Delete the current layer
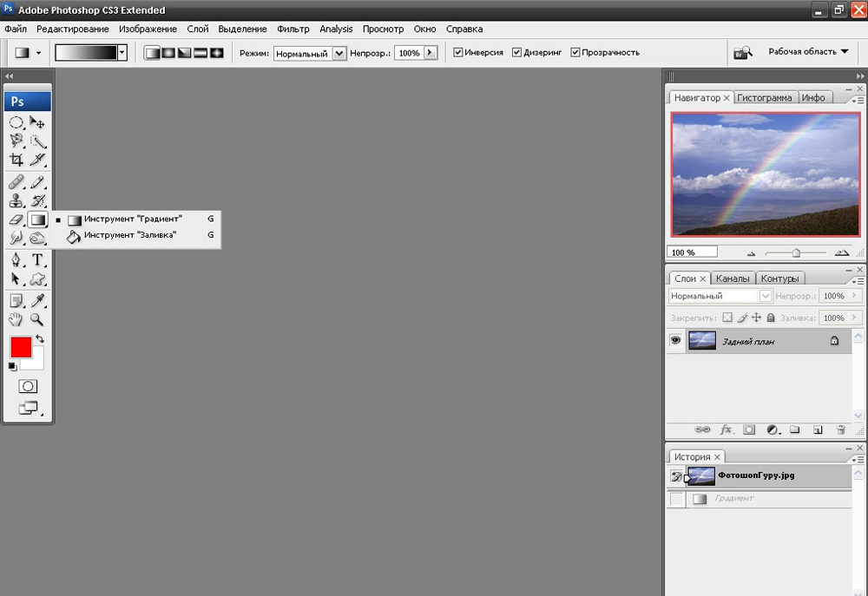This screenshot has width=868, height=596. pyautogui.click(x=840, y=430)
